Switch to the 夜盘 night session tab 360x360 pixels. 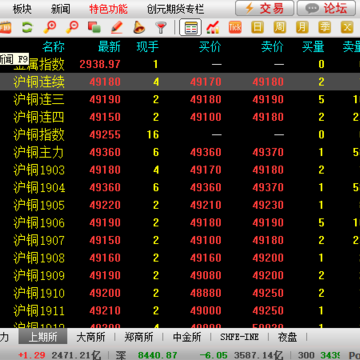(287, 337)
